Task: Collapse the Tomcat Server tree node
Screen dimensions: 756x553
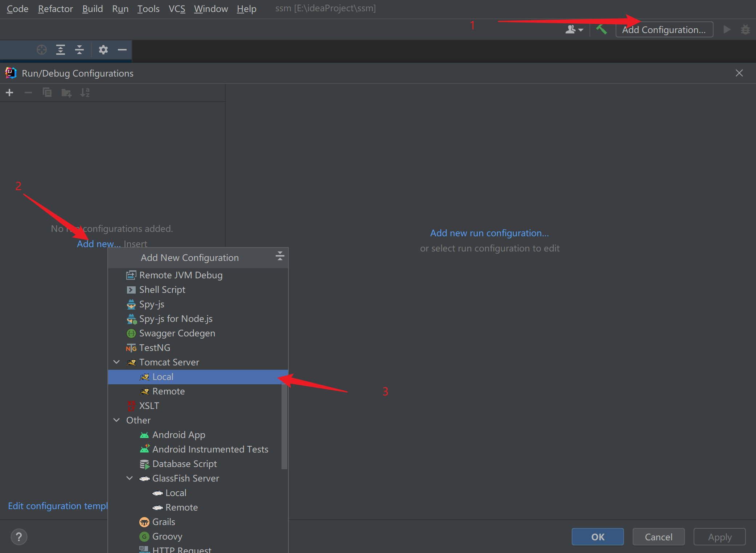Action: pyautogui.click(x=117, y=362)
